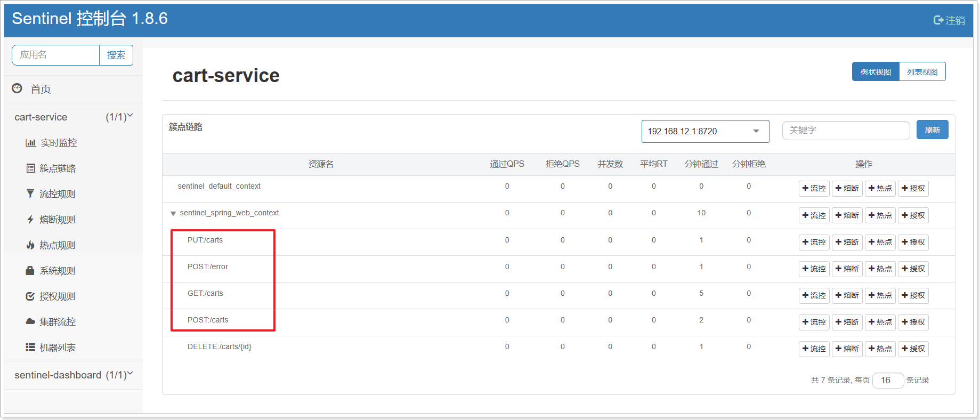Open 簇点链路 list icon in sidebar

point(30,168)
